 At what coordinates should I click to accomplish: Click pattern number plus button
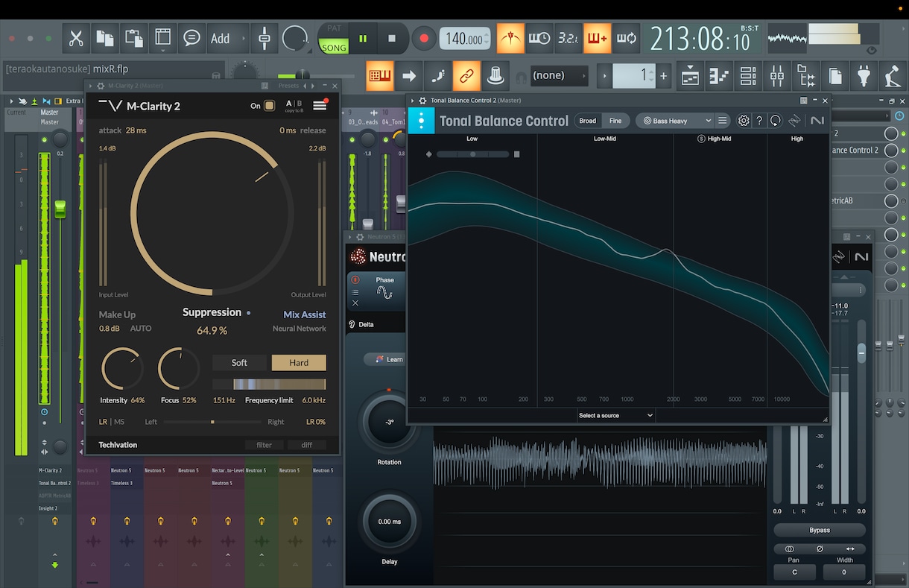(663, 75)
